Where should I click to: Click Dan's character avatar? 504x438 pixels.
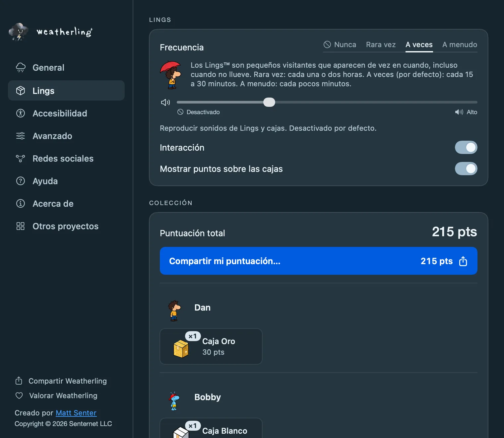(x=174, y=311)
